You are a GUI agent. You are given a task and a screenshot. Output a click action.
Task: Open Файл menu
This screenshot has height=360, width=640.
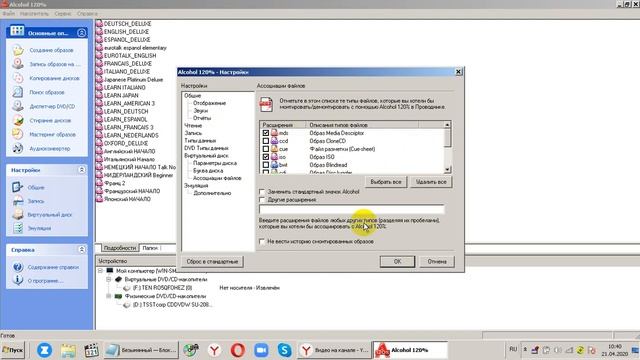[x=9, y=13]
